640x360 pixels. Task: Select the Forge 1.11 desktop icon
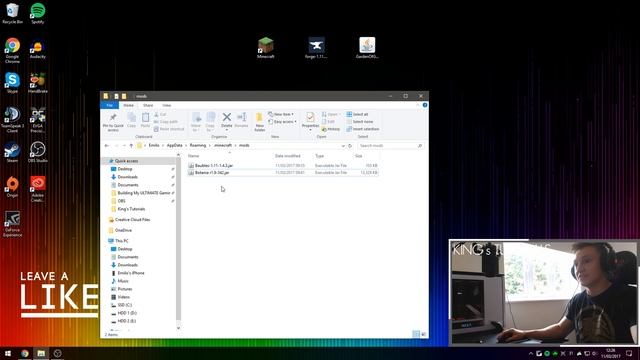[316, 47]
